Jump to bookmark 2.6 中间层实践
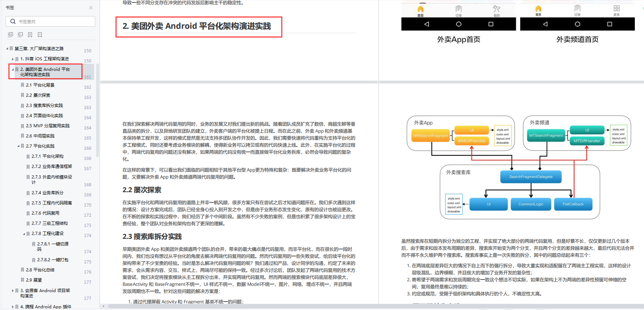 (40, 136)
